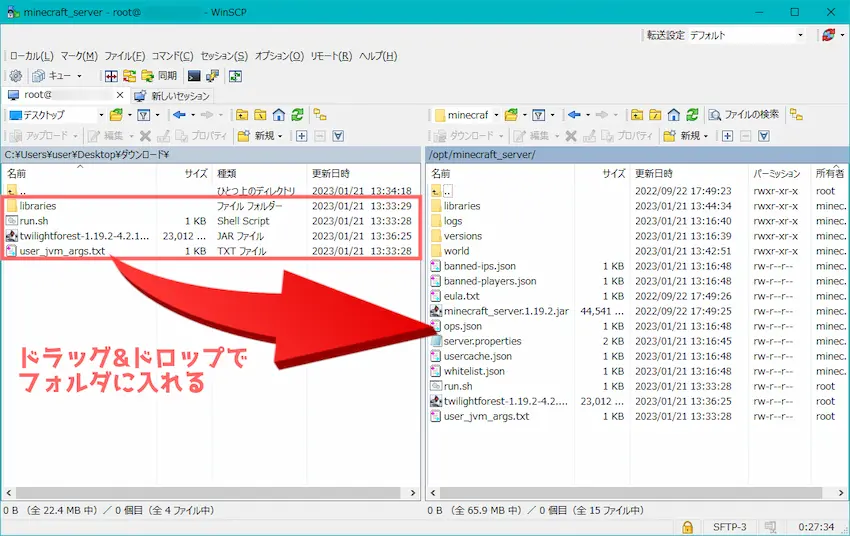The height and width of the screenshot is (536, 850).
Task: Select server.properties in remote panel
Action: [482, 341]
